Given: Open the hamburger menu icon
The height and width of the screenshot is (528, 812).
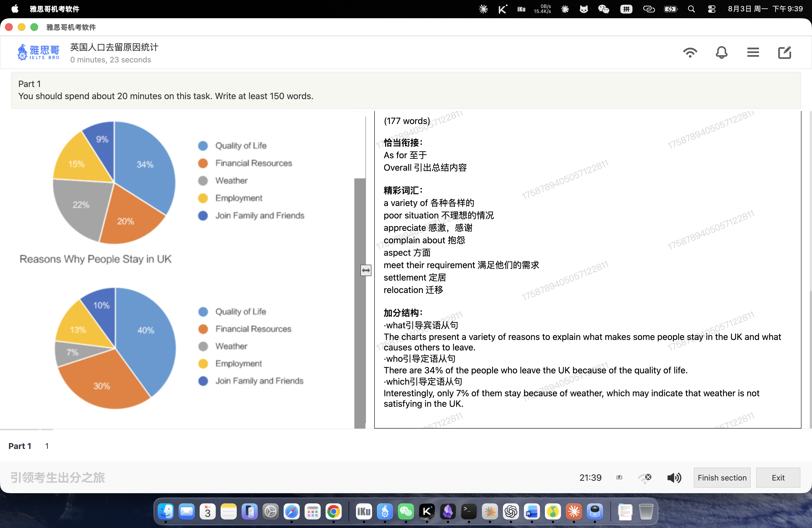Looking at the screenshot, I should (753, 52).
